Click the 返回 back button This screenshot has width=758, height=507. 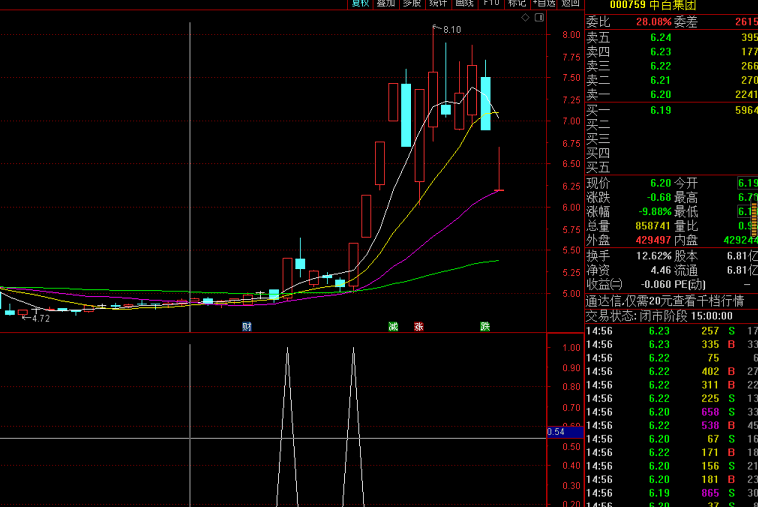coord(570,3)
